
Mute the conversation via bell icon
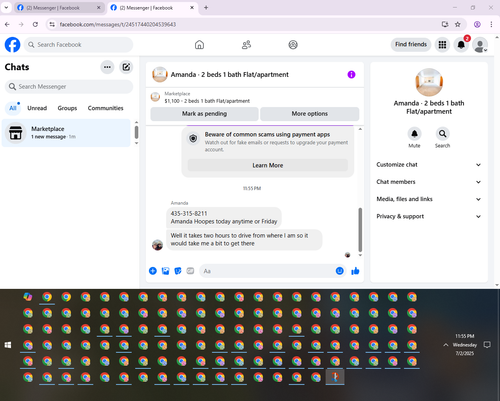(x=414, y=134)
